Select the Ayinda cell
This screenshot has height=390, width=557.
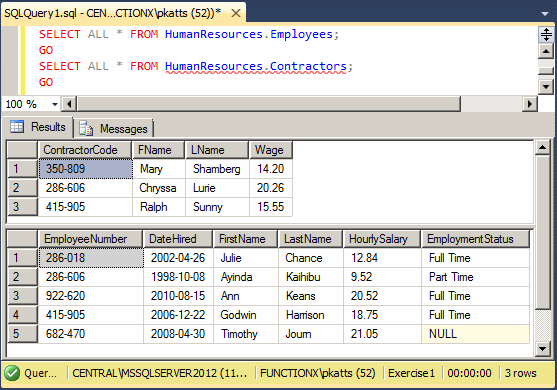coord(246,277)
